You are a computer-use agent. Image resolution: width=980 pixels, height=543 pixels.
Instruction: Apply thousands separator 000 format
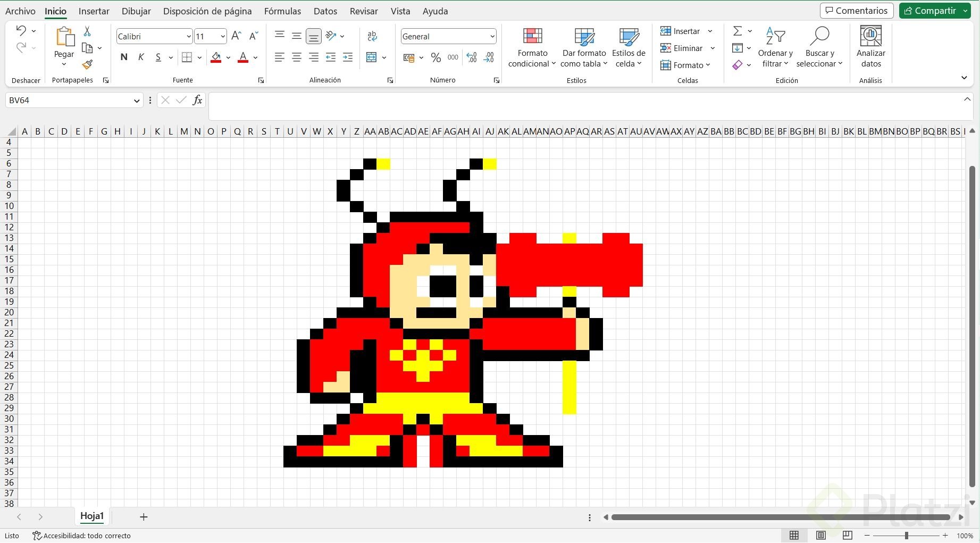tap(453, 57)
